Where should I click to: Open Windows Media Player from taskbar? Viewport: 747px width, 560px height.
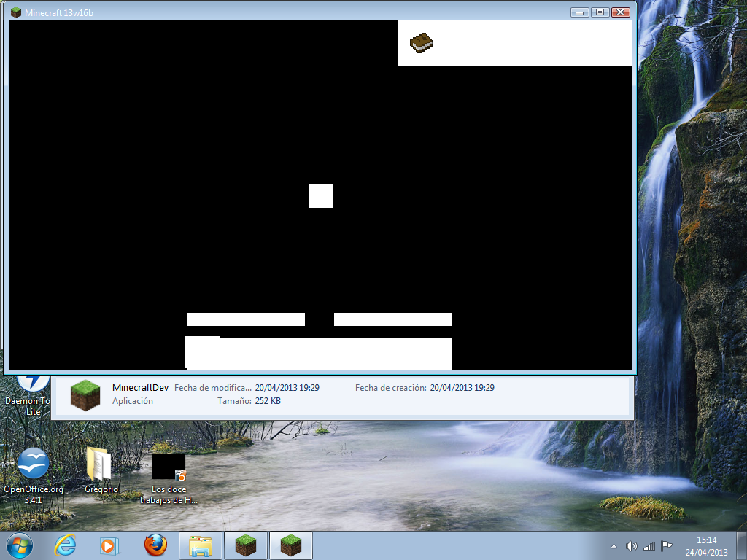click(x=109, y=546)
